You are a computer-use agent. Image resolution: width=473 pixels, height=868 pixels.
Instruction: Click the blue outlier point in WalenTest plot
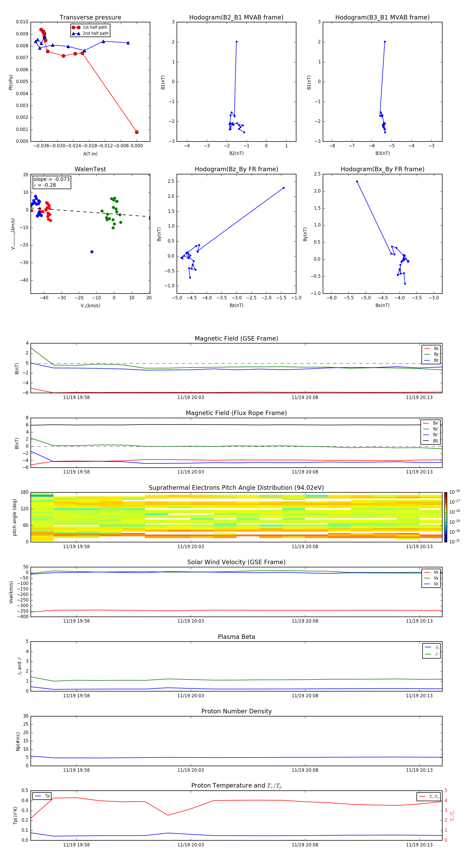[91, 252]
